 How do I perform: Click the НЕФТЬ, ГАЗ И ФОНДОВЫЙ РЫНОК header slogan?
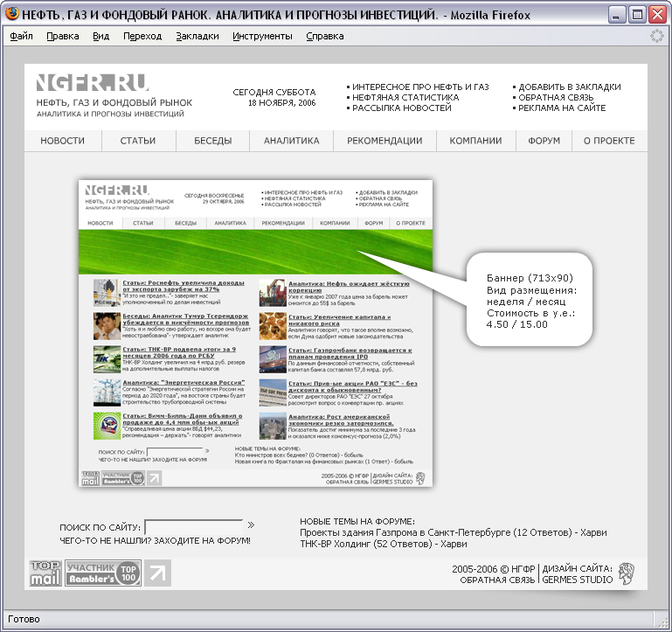[114, 103]
